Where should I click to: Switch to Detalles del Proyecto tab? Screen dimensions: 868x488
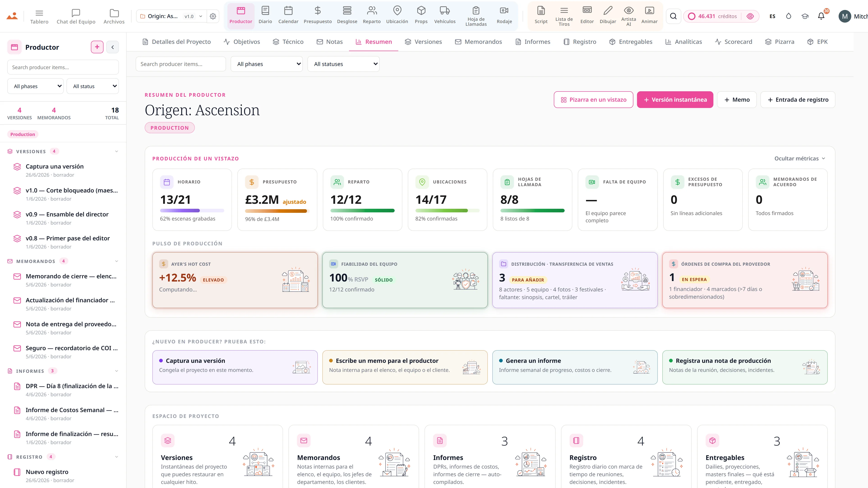177,42
